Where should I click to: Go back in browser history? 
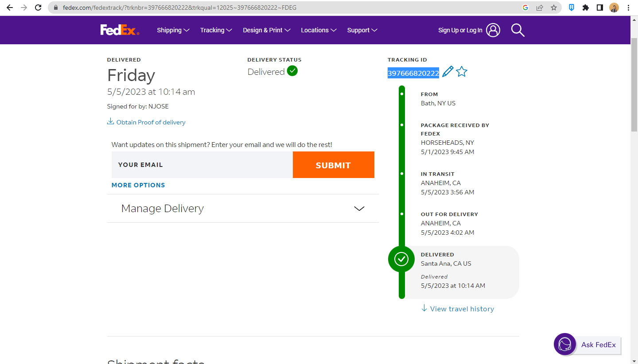coord(10,8)
